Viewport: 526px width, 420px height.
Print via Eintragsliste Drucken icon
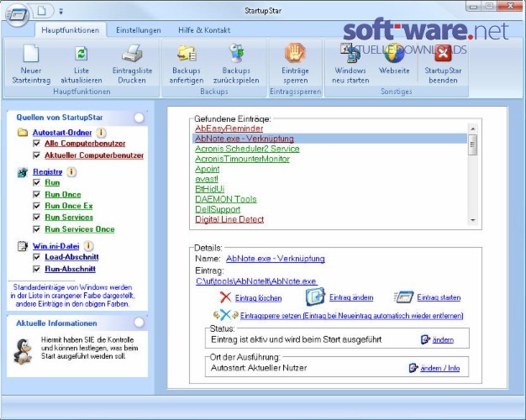pyautogui.click(x=132, y=53)
